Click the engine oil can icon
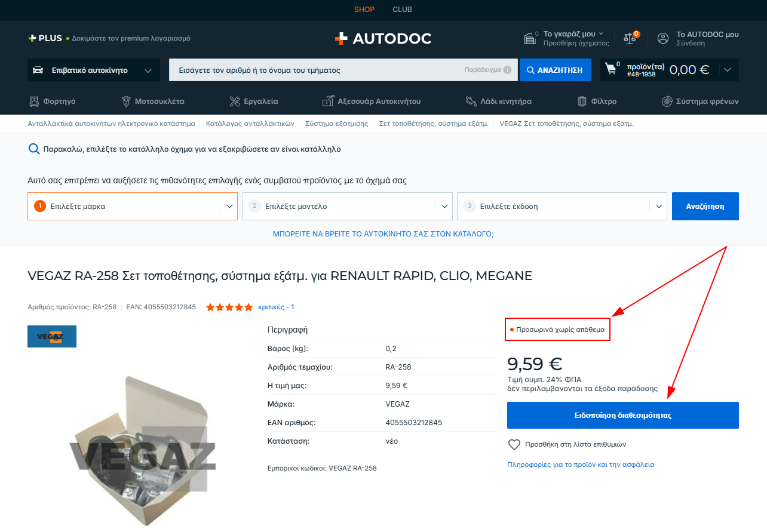767x532 pixels. 471,102
